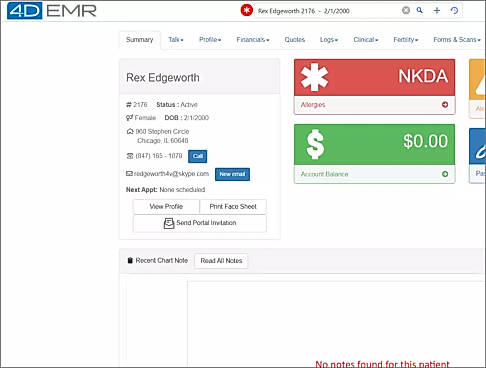486x368 pixels.
Task: Click the address 960 Stephen Circle
Action: point(162,131)
